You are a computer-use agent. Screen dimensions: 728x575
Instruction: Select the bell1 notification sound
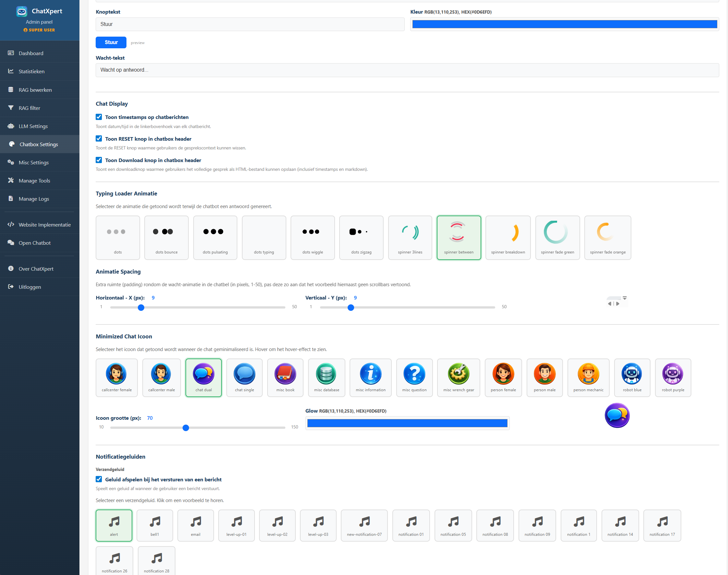(155, 525)
